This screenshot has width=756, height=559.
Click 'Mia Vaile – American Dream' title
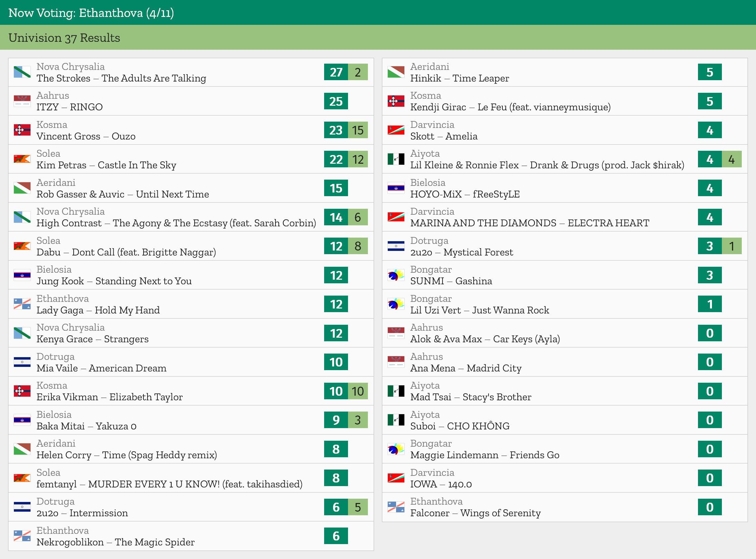tap(101, 368)
